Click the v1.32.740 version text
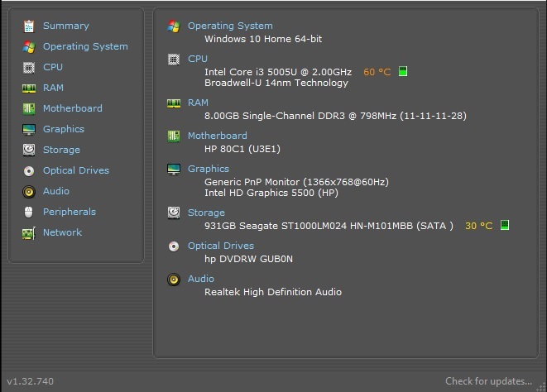The width and height of the screenshot is (547, 392). 30,381
